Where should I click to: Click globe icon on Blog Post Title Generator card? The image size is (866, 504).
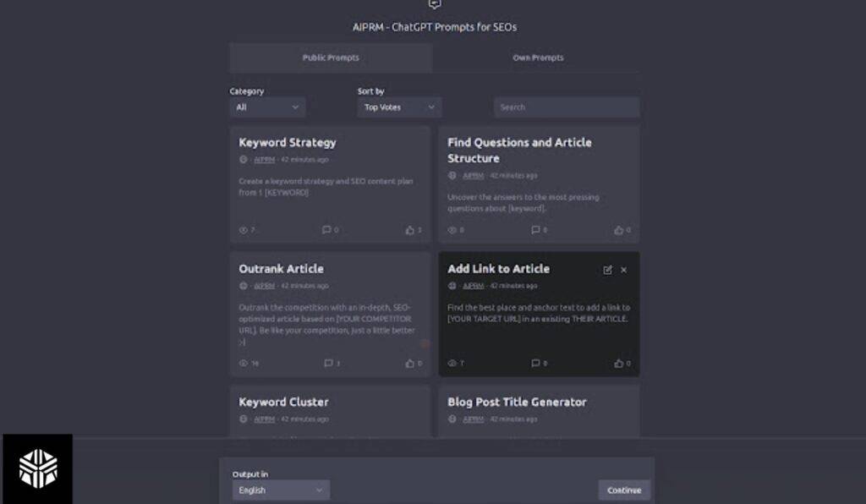pos(452,419)
